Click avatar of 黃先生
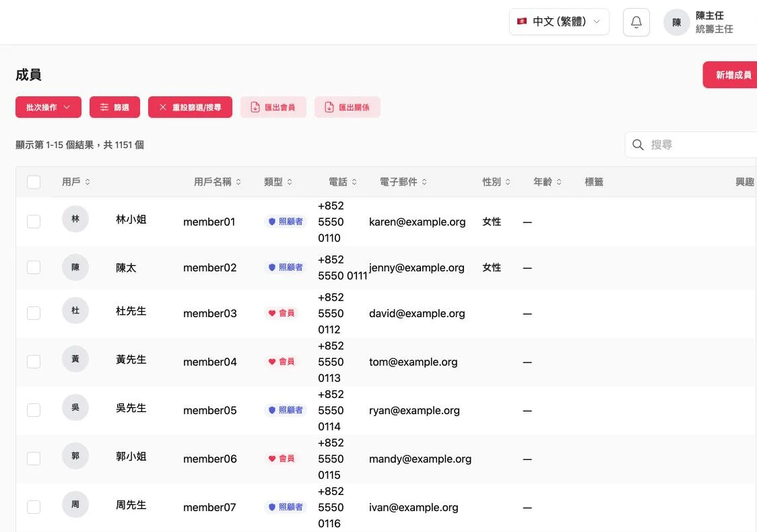This screenshot has width=757, height=532. click(75, 359)
